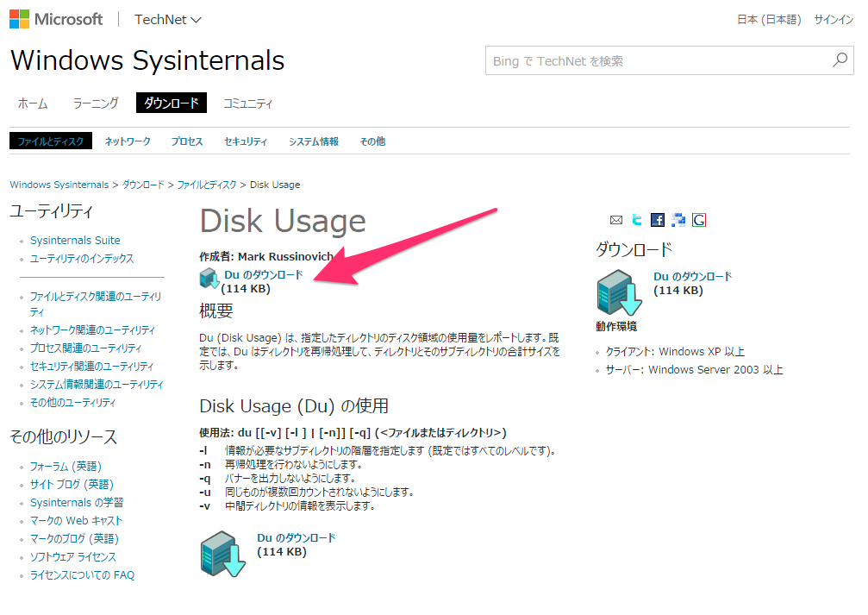The height and width of the screenshot is (615, 868).
Task: Open the サイト ブログ (英語) link
Action: (x=72, y=484)
